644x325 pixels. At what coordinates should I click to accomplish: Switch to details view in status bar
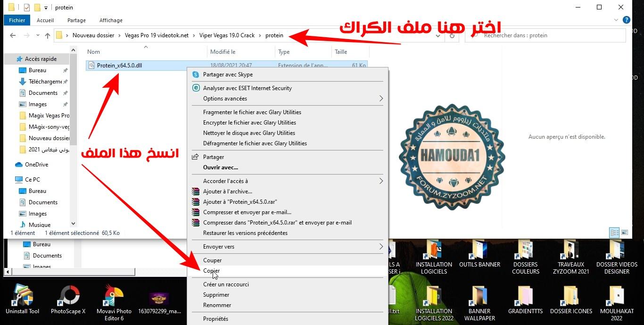[614, 233]
